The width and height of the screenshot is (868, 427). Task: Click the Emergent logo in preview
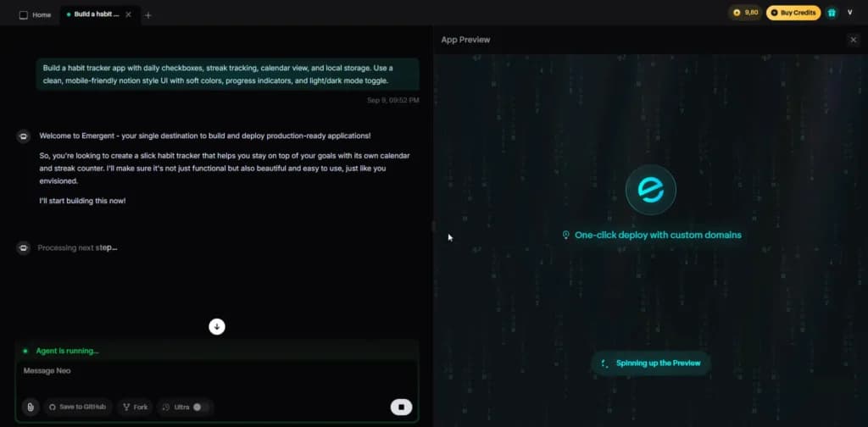[x=650, y=190]
